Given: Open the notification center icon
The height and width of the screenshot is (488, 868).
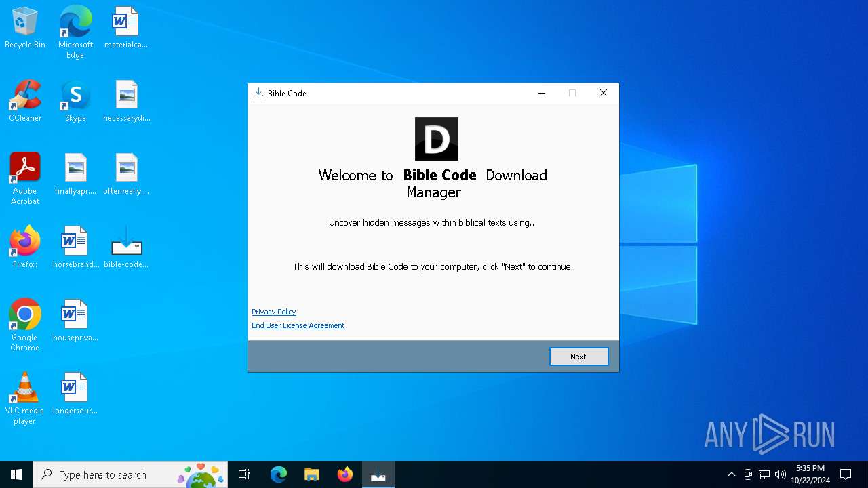Looking at the screenshot, I should tap(846, 474).
